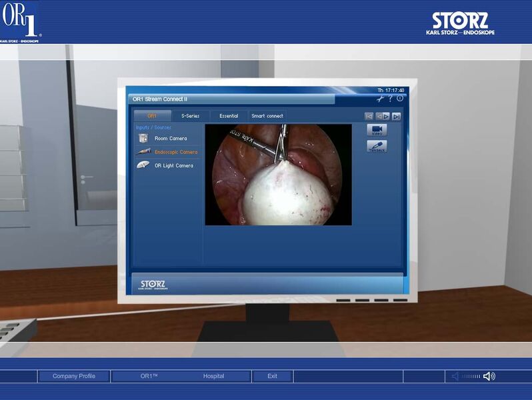Open settings via the wrench icon
The height and width of the screenshot is (400, 532).
380,99
